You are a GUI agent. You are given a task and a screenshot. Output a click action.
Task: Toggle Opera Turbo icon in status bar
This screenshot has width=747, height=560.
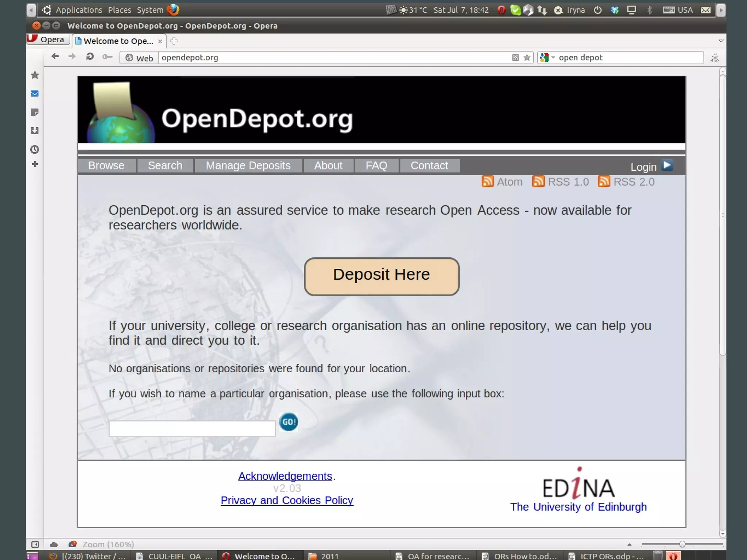click(x=72, y=544)
